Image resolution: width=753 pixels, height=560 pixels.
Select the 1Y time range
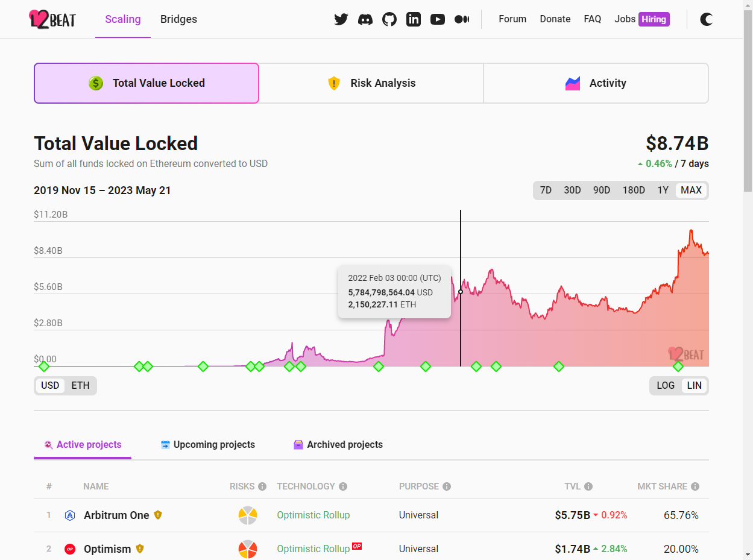coord(663,190)
